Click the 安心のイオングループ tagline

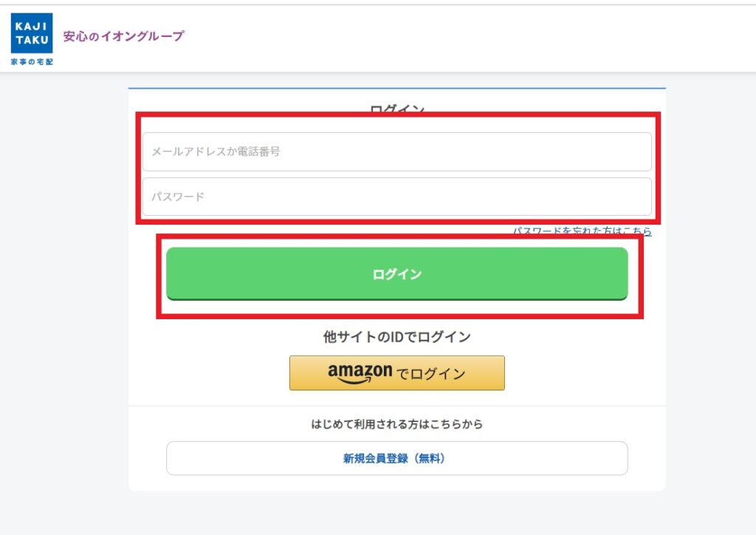point(123,35)
